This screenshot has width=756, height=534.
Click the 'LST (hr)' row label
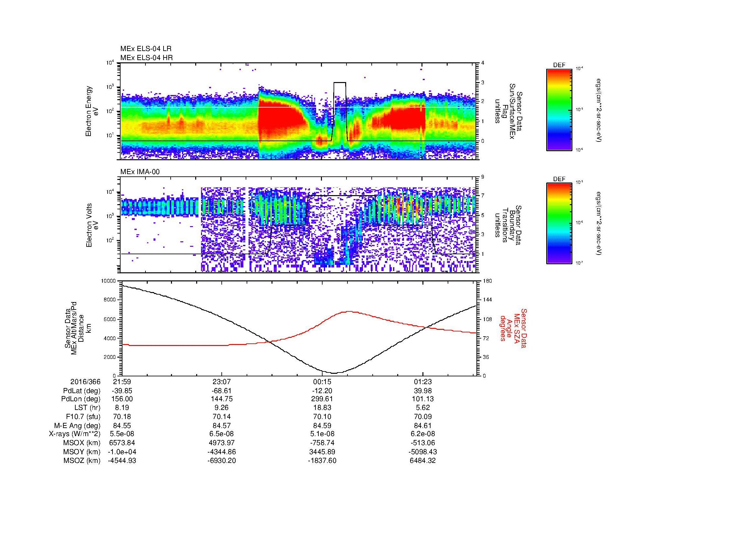(87, 408)
